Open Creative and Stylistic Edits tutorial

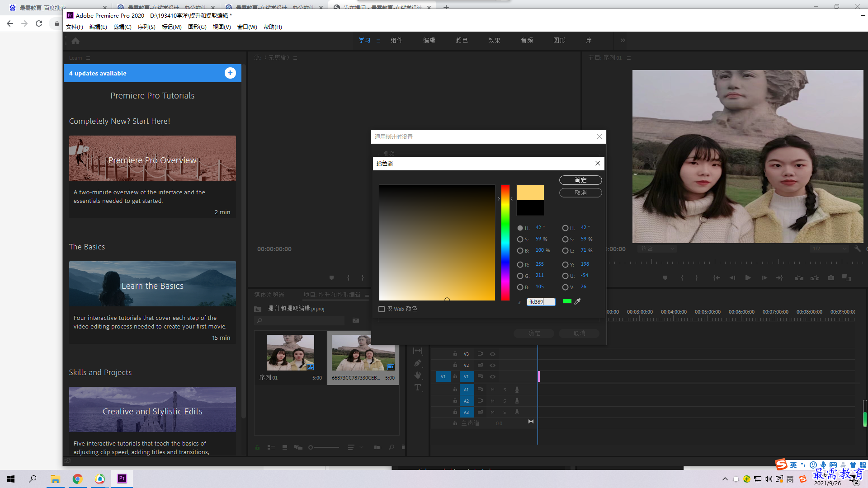click(152, 409)
